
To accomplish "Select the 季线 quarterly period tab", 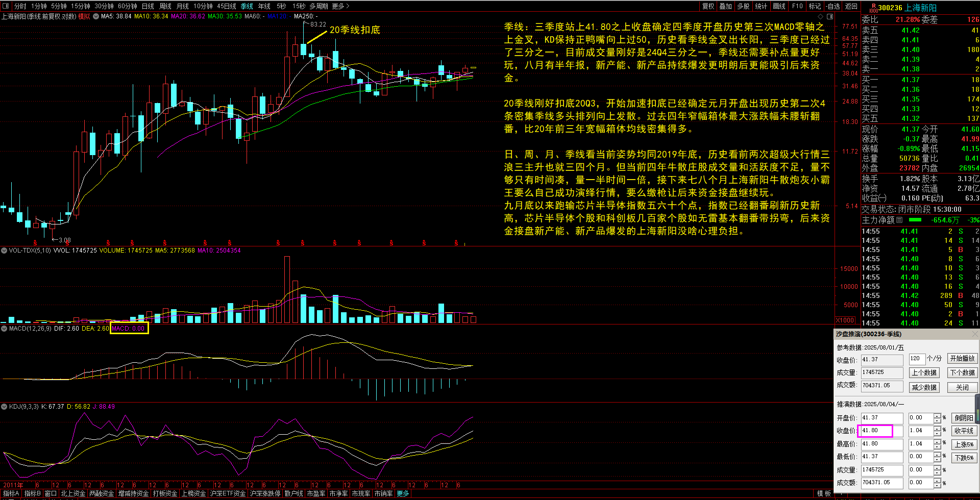I will click(247, 6).
